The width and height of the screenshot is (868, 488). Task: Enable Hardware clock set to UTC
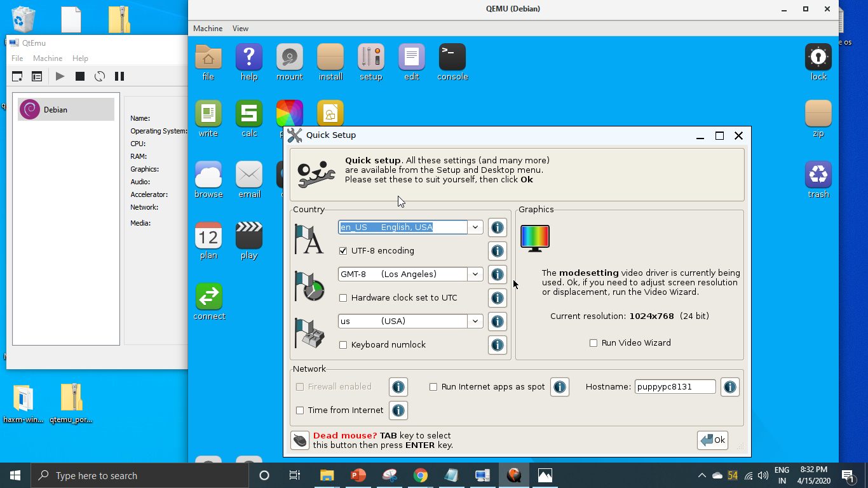click(343, 297)
